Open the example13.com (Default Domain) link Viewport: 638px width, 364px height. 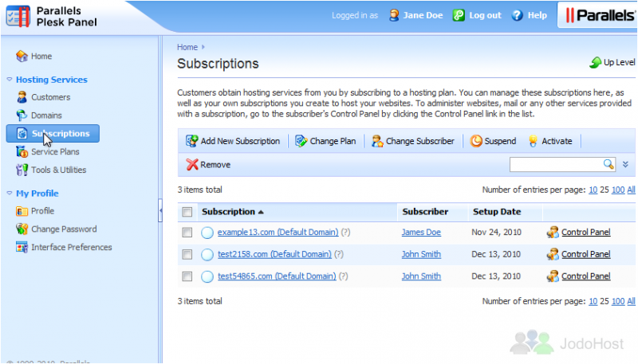pyautogui.click(x=278, y=232)
